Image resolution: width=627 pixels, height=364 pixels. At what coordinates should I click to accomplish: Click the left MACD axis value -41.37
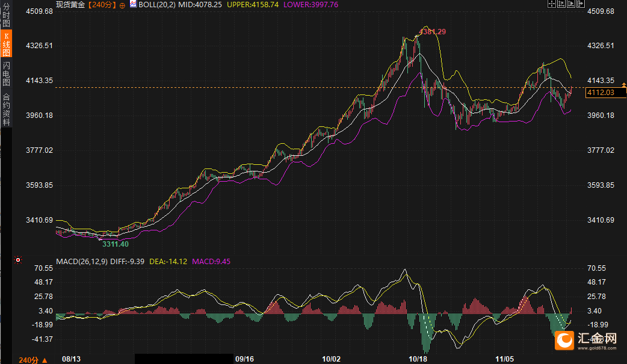tap(42, 339)
